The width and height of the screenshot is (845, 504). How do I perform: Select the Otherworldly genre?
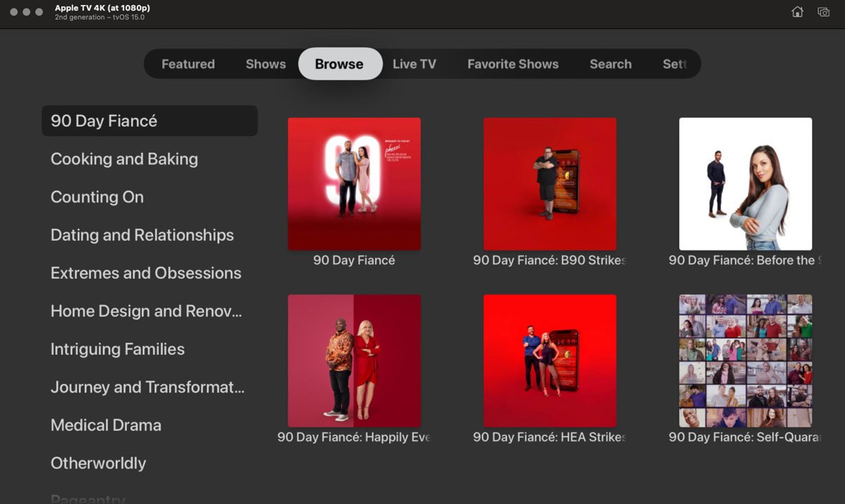click(98, 463)
